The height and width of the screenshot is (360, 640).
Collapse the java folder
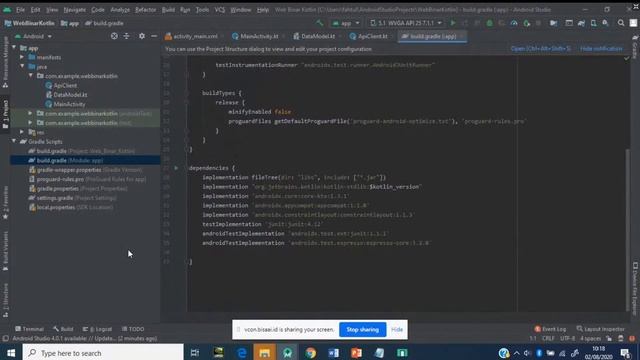click(22, 67)
